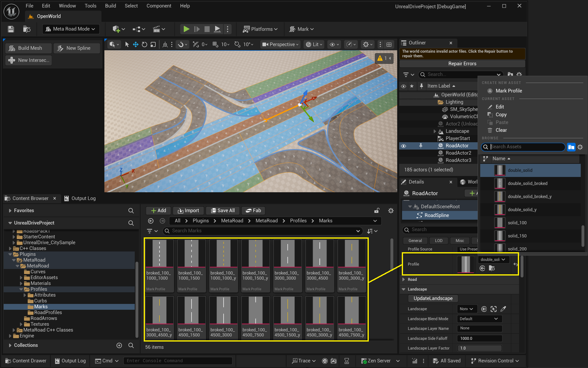The image size is (588, 368).
Task: Expand the Road section in Details
Action: click(403, 279)
